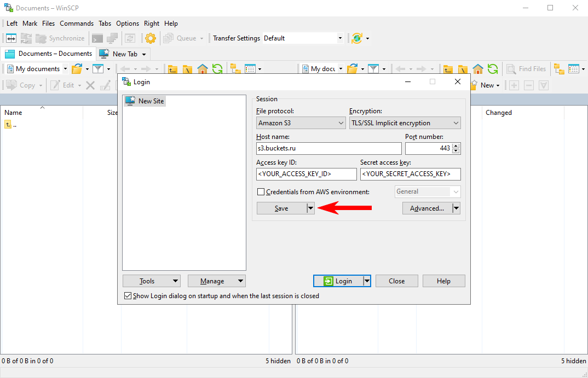The image size is (588, 378).
Task: Open the Tools dropdown button
Action: click(152, 281)
